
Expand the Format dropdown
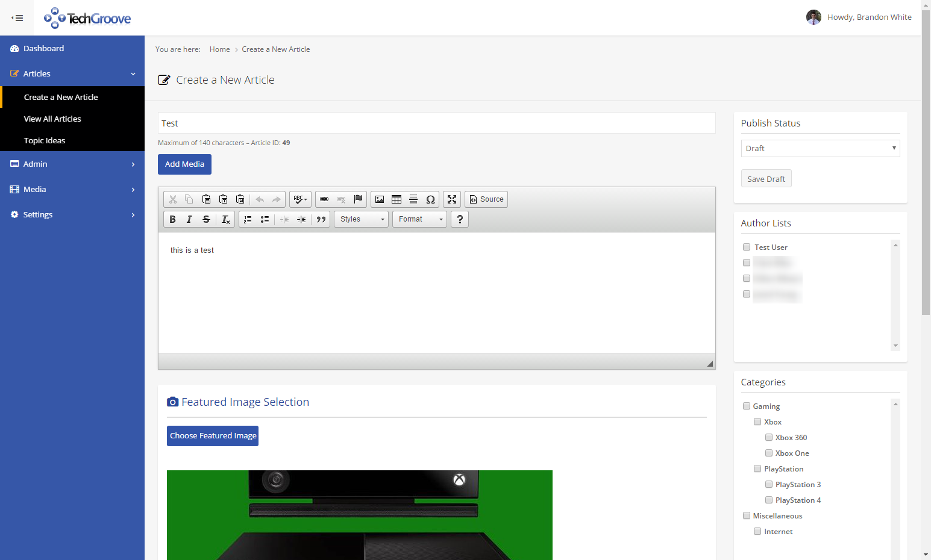(x=419, y=219)
